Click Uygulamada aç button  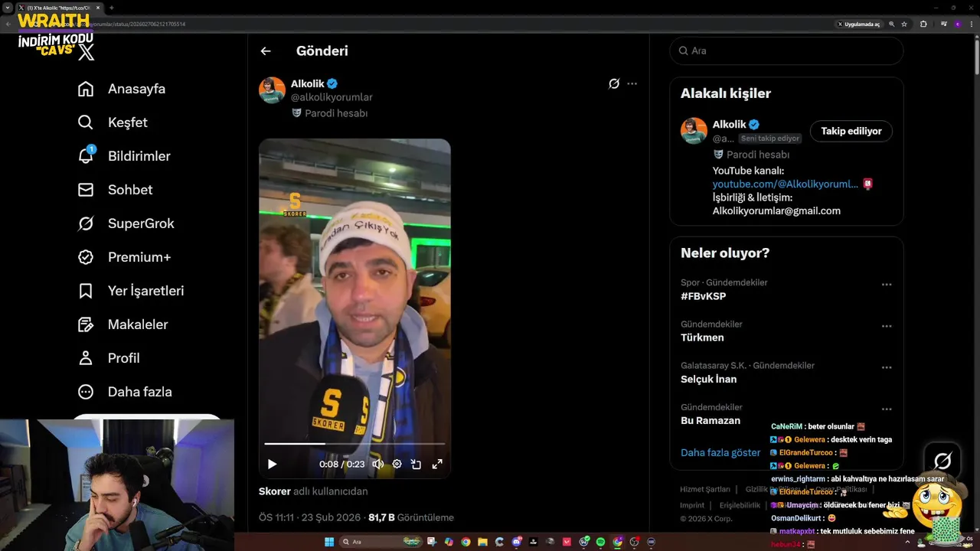[857, 24]
